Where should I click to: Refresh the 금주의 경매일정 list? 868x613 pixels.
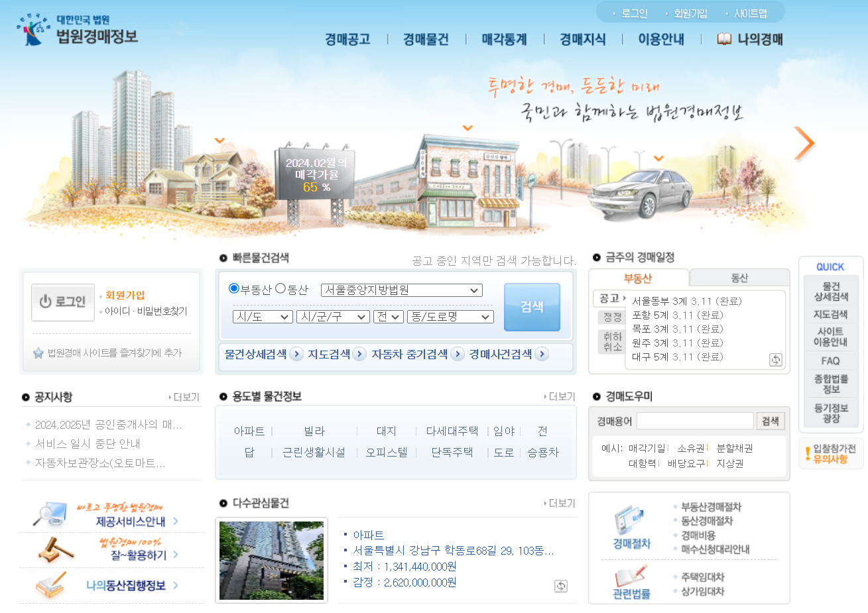pos(775,359)
